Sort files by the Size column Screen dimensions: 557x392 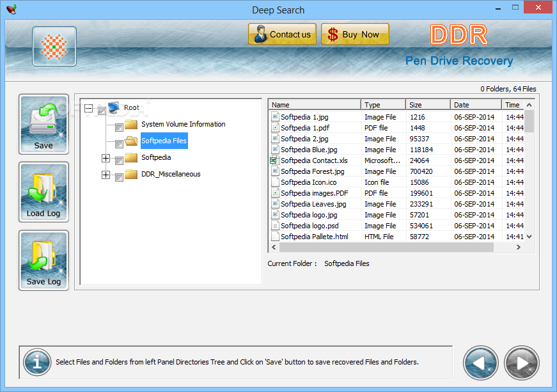(427, 104)
